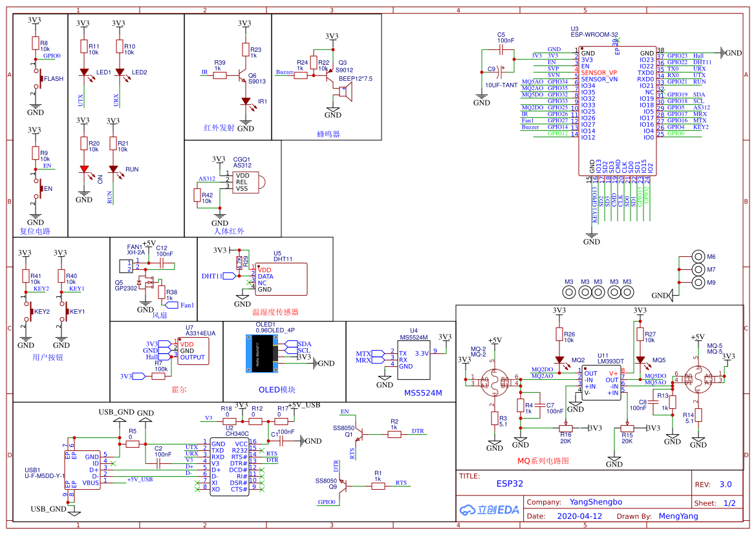
Task: Select the date 2020-04-12 field
Action: [579, 516]
